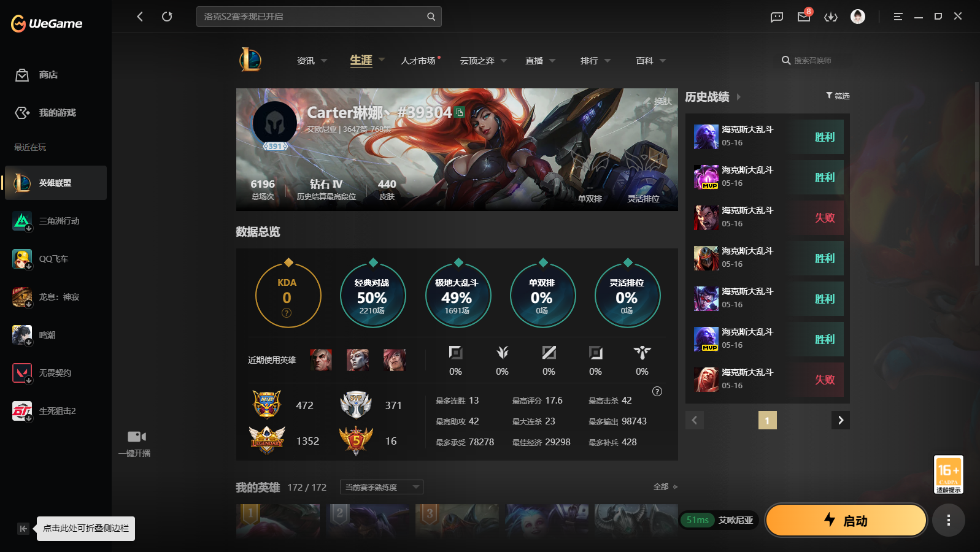Viewport: 980px width, 552px height.
Task: Open the first 胜利 match in history
Action: point(768,137)
